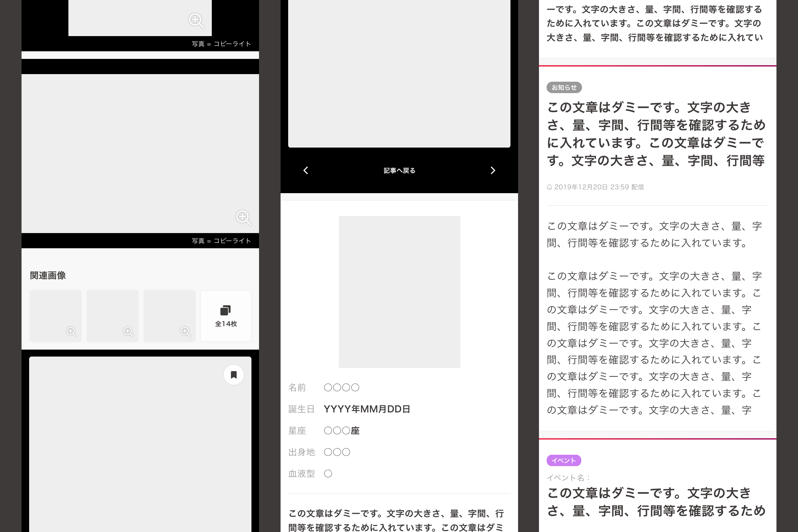Open the stacked-photos icon on the 全14枚 tile
The height and width of the screenshot is (532, 798).
point(225,310)
